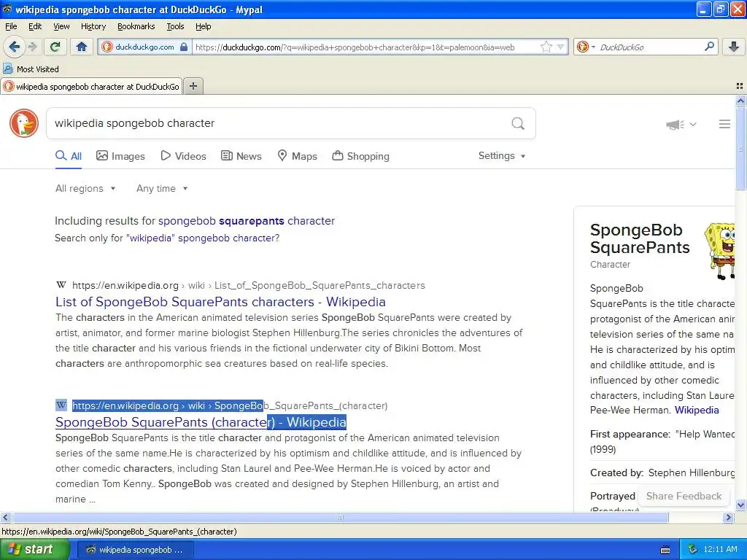Bookmark this page with the star icon

[546, 47]
